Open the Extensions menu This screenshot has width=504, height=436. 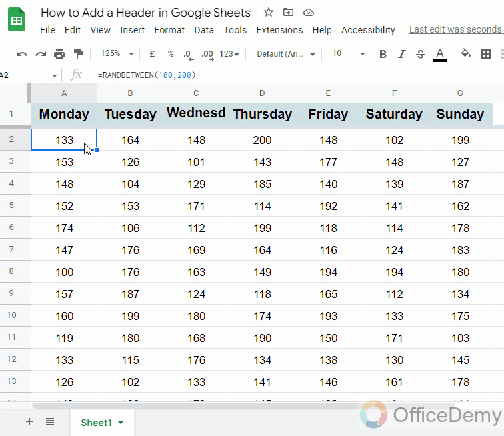click(x=279, y=30)
